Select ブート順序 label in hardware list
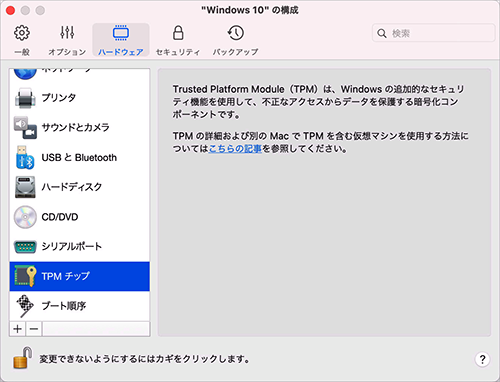500x382 pixels. 64,306
